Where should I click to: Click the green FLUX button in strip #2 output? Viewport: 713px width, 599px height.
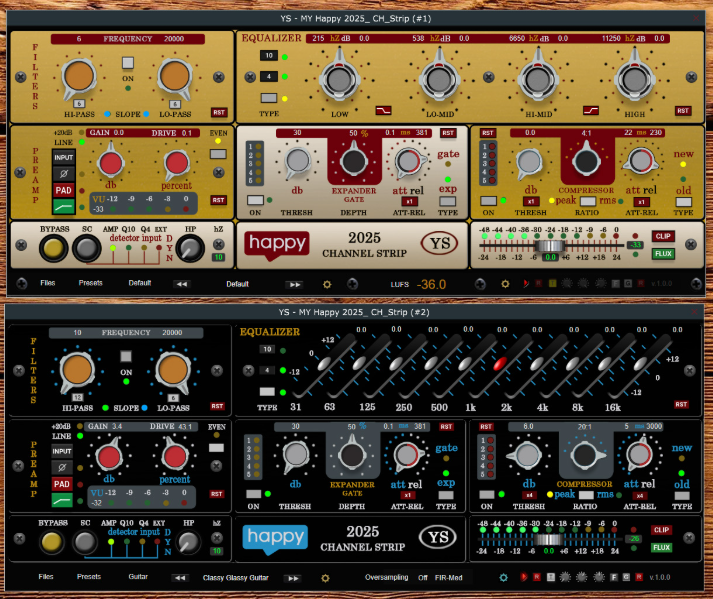(x=661, y=548)
